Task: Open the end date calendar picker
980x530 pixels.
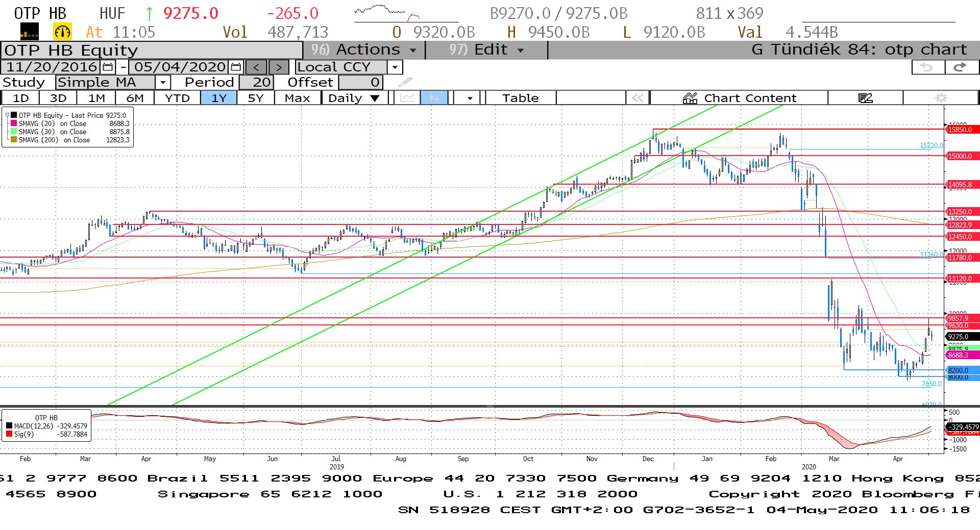Action: point(236,67)
